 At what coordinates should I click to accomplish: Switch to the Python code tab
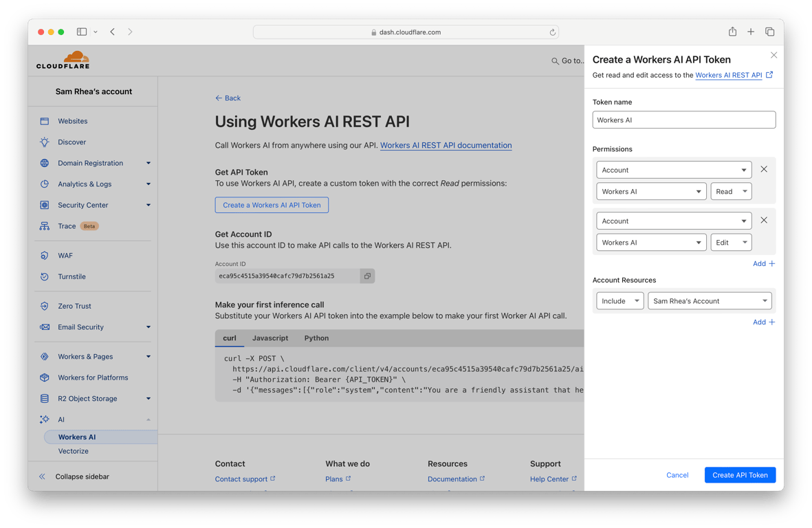coord(316,338)
